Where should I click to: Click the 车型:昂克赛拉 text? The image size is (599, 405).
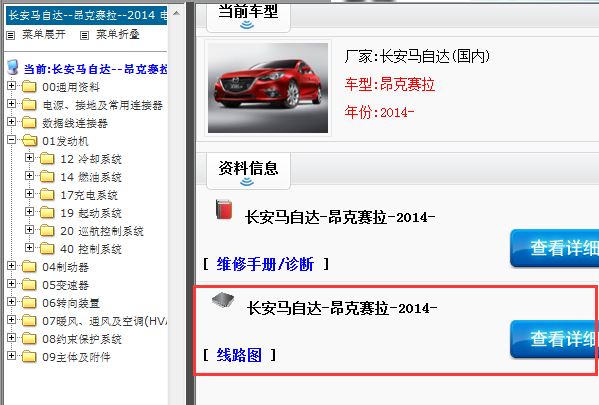point(390,84)
